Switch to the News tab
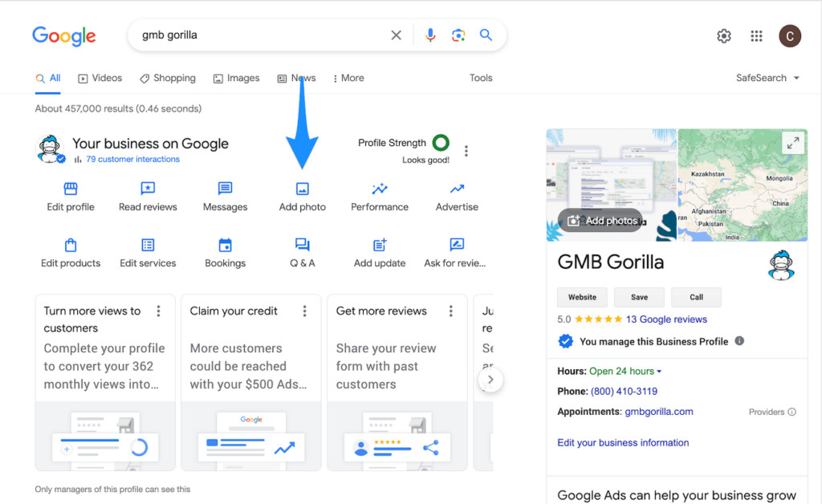 pos(297,78)
